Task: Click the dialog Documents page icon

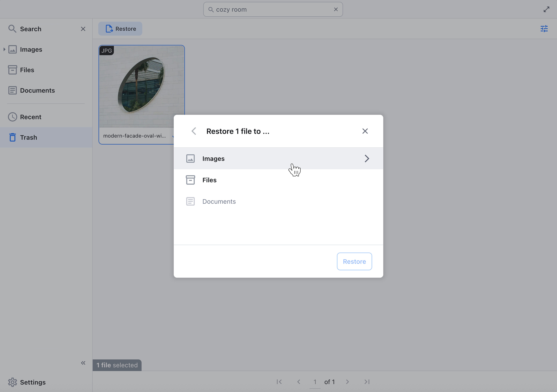Action: coord(190,201)
